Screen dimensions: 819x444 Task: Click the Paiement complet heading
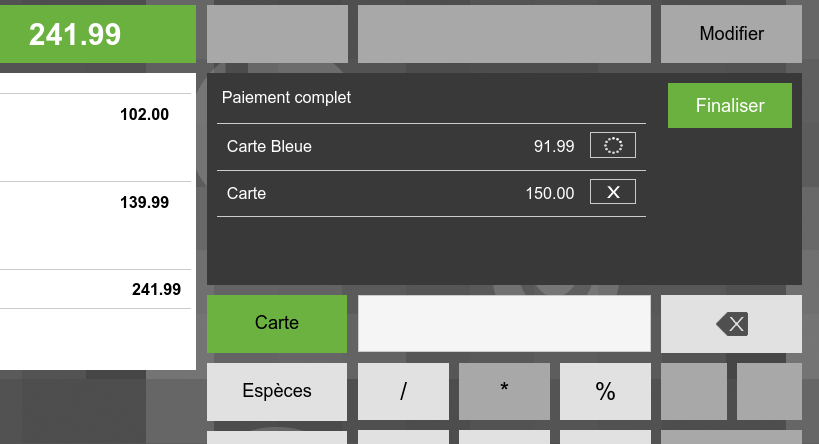click(x=286, y=98)
